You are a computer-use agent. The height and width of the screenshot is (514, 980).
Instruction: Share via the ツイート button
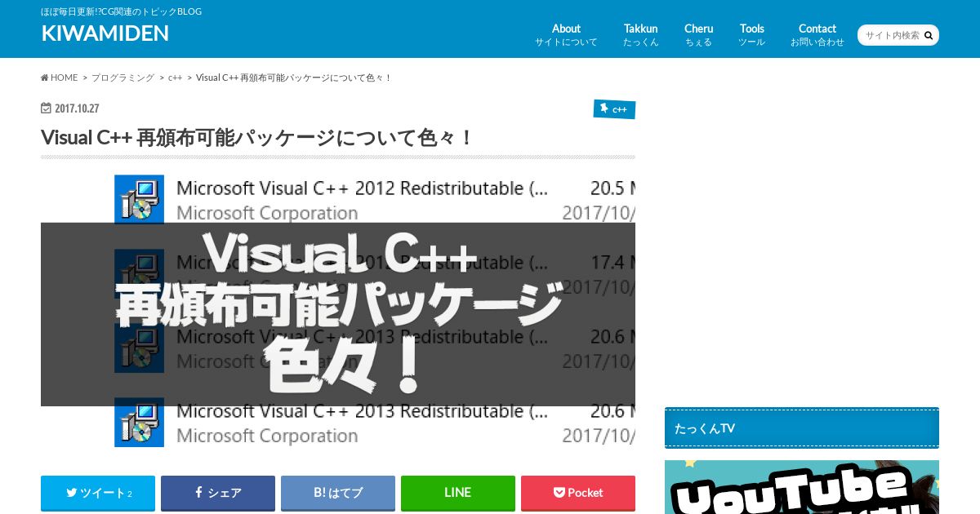98,493
